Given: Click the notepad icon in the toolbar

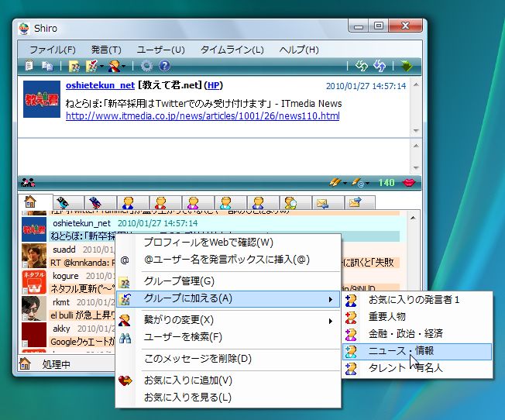Looking at the screenshot, I should click(29, 66).
